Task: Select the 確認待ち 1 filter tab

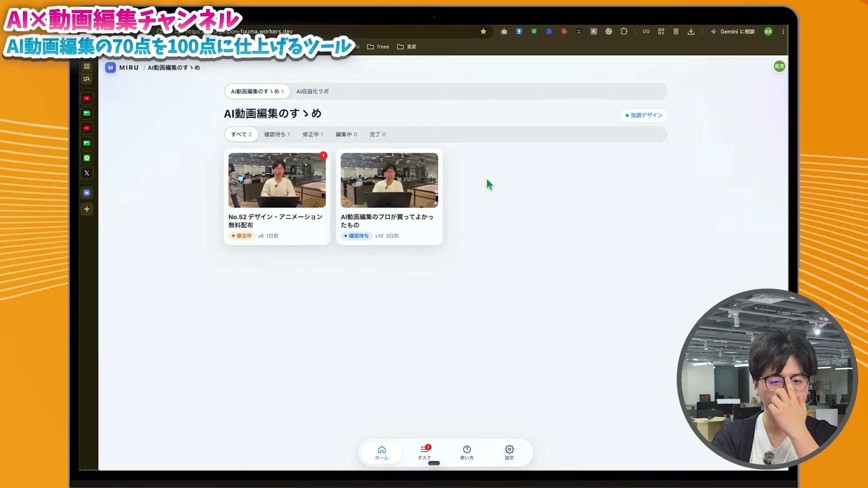Action: (x=277, y=134)
